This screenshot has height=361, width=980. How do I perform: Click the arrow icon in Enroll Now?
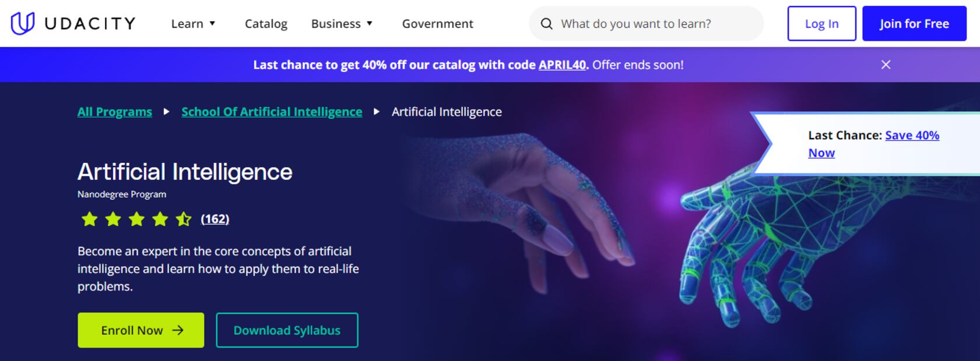click(178, 330)
